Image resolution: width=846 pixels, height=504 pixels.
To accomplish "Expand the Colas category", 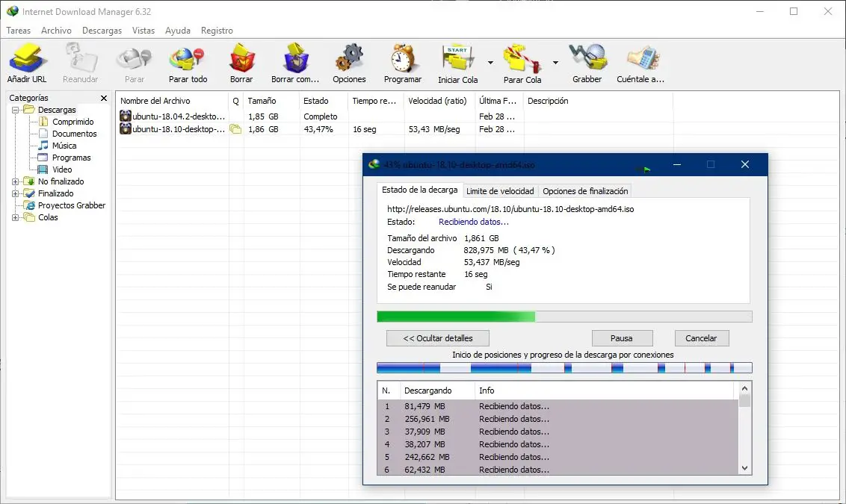I will [x=15, y=217].
